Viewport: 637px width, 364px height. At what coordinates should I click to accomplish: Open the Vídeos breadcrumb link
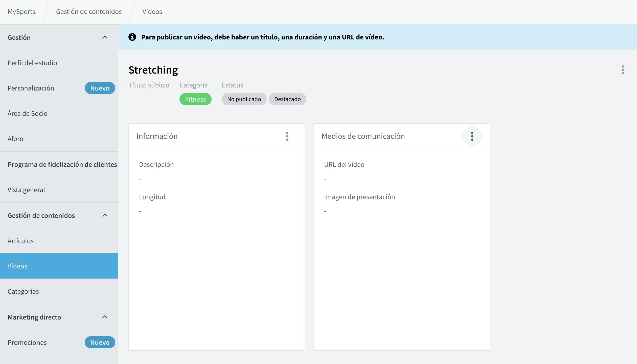(x=152, y=12)
